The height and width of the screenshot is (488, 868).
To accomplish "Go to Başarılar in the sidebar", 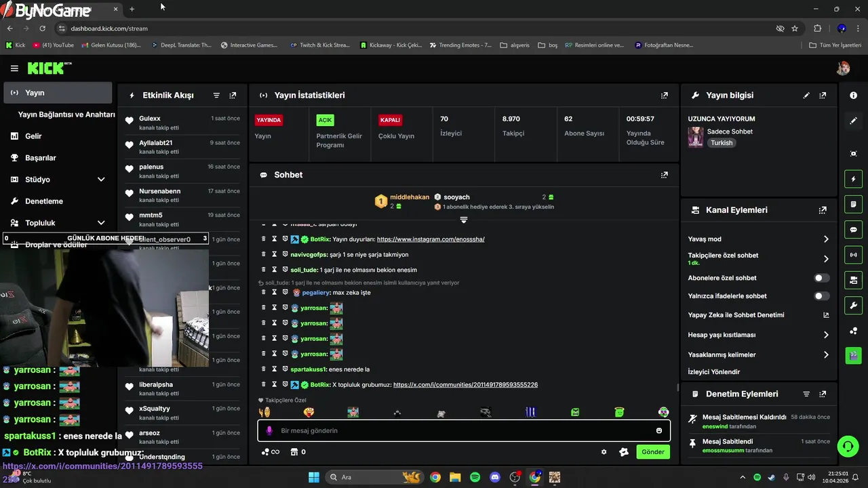I will (x=40, y=158).
